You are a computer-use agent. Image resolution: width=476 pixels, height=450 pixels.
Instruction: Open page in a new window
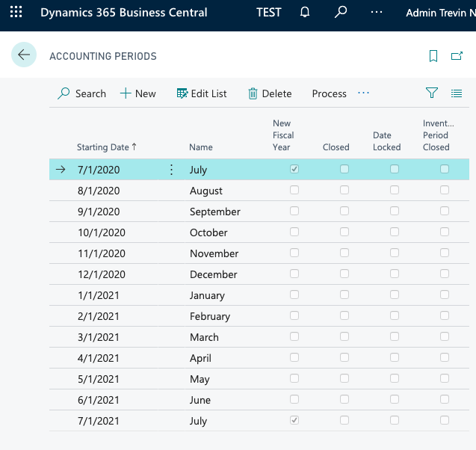point(457,56)
